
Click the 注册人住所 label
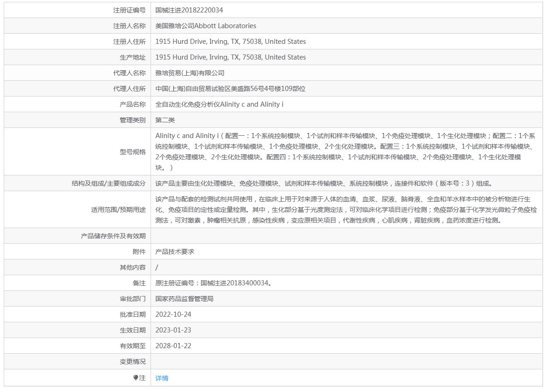coord(129,42)
